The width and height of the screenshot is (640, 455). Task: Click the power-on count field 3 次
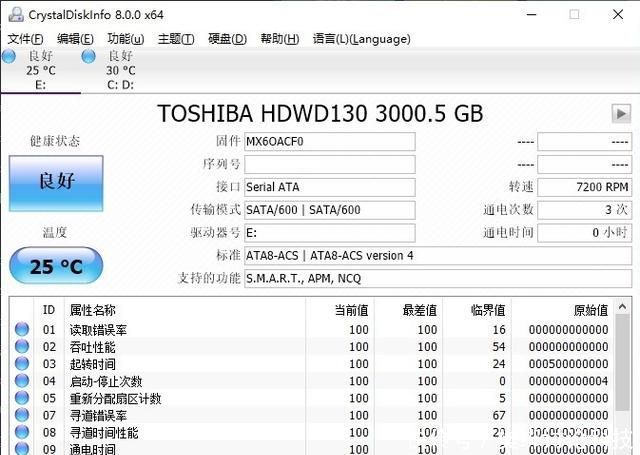584,210
